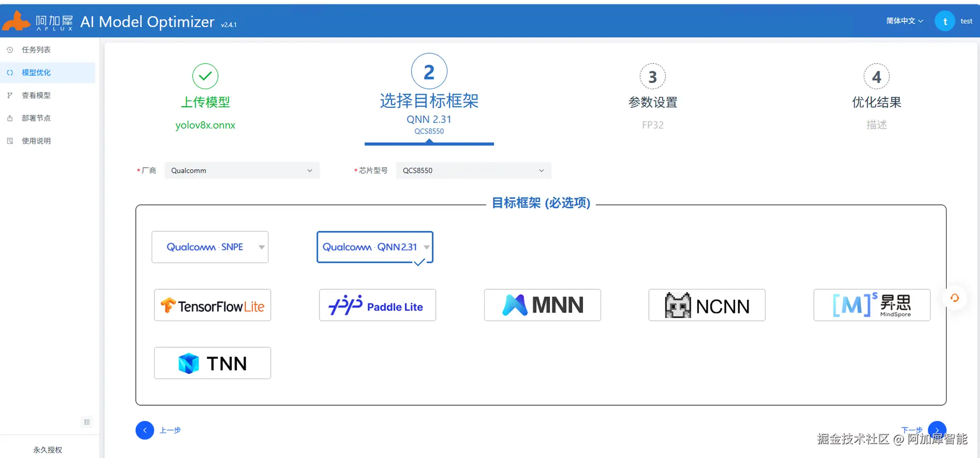
Task: Select the MNN framework
Action: pyautogui.click(x=542, y=305)
